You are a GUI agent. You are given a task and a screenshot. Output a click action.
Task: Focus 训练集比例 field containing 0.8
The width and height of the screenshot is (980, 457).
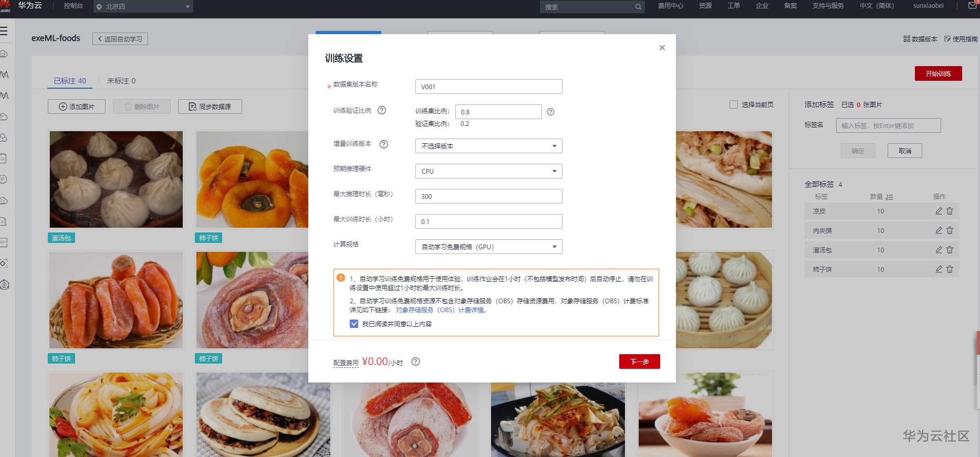tap(498, 112)
